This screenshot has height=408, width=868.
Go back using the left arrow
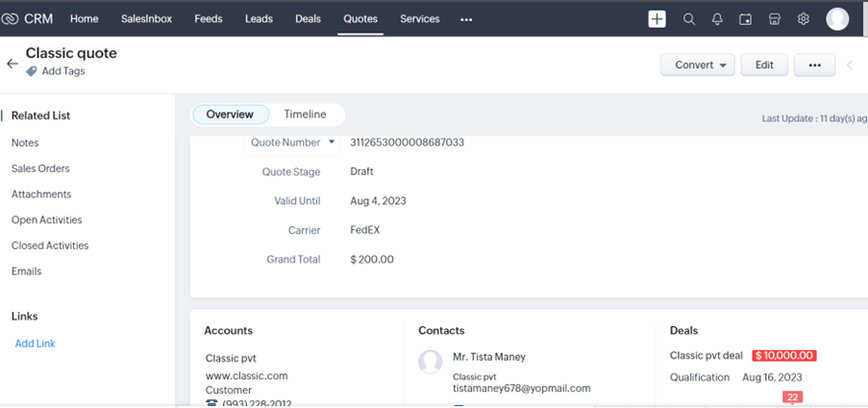[12, 64]
